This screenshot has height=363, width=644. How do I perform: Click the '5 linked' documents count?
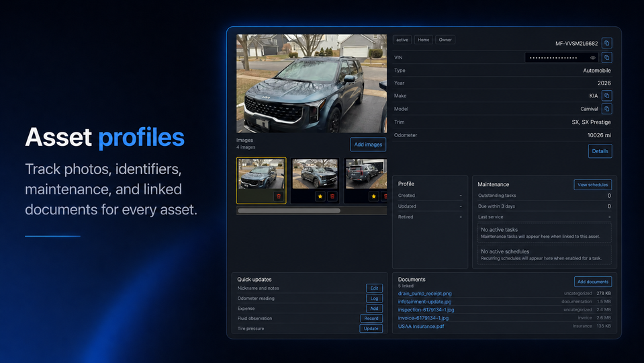406,286
